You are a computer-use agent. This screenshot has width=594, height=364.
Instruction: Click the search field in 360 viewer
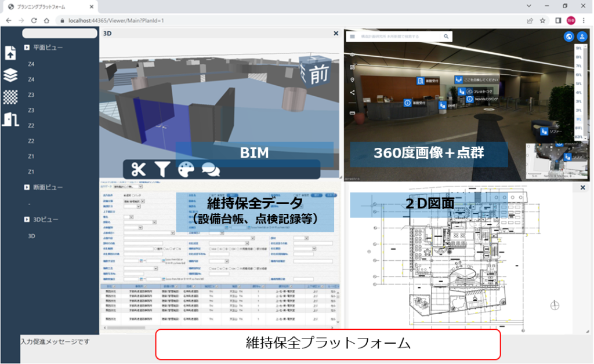(x=400, y=36)
